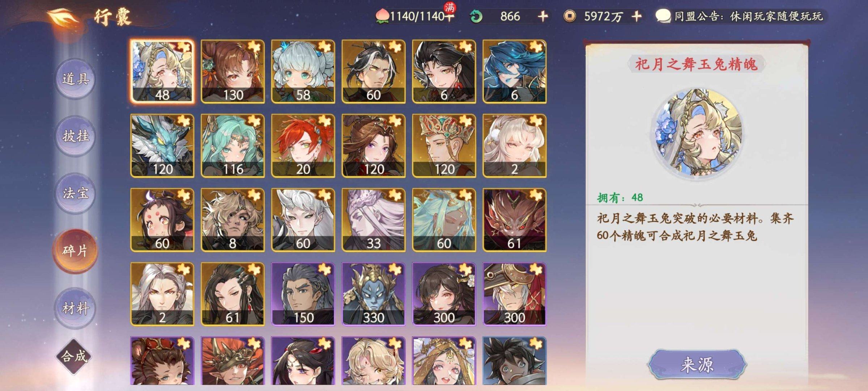Select the 碎片 fragments tab
The image size is (868, 391).
click(75, 251)
